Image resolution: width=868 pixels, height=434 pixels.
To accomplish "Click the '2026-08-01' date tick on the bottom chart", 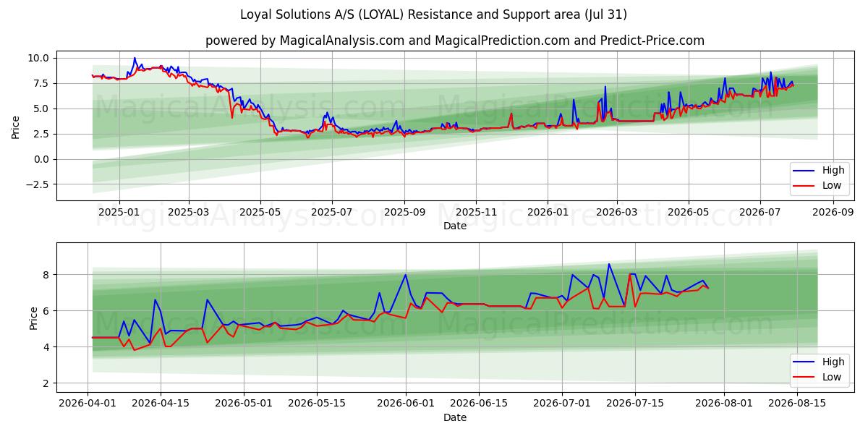I will point(725,404).
